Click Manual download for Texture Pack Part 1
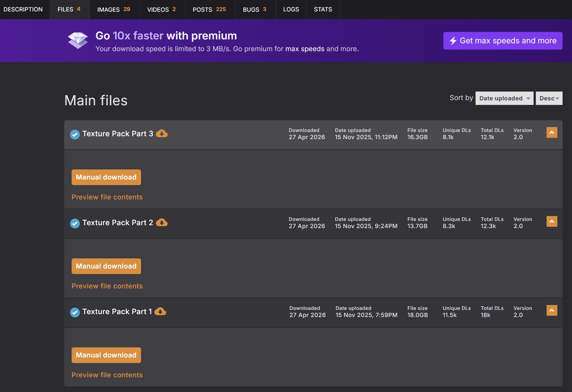This screenshot has height=392, width=572. (x=106, y=355)
